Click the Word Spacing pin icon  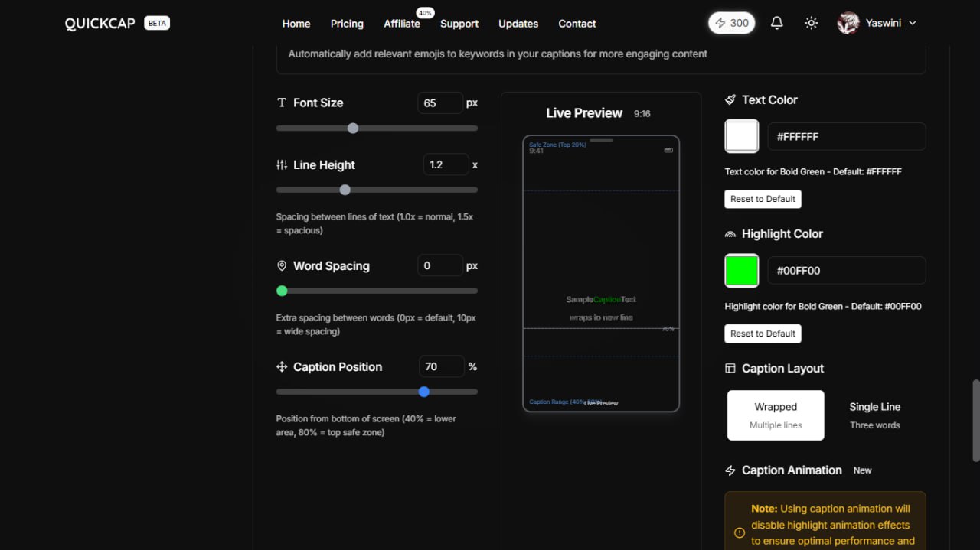pyautogui.click(x=282, y=266)
